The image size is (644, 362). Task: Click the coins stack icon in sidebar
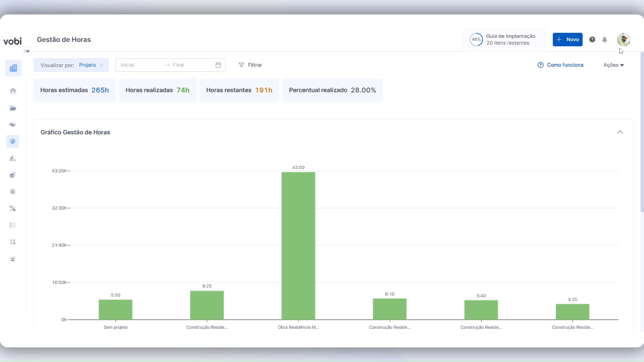click(x=13, y=175)
